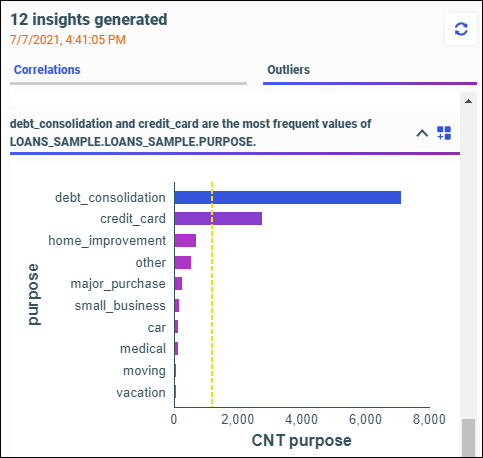Click the insight title about debt_consolidation

(x=190, y=133)
